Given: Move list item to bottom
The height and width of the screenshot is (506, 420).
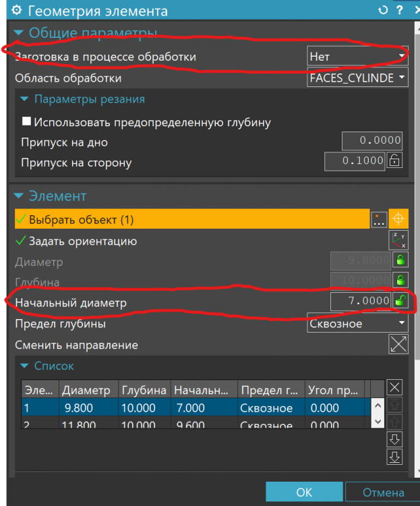Looking at the screenshot, I should (x=396, y=457).
